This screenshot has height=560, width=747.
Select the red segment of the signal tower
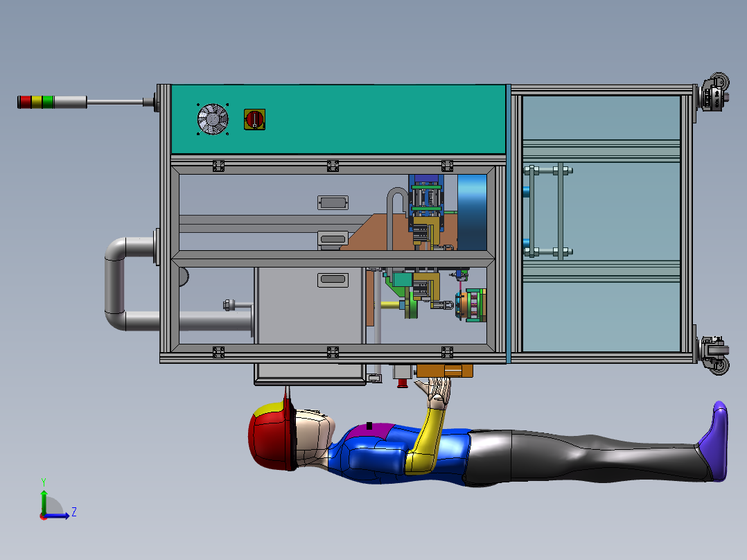click(x=25, y=102)
